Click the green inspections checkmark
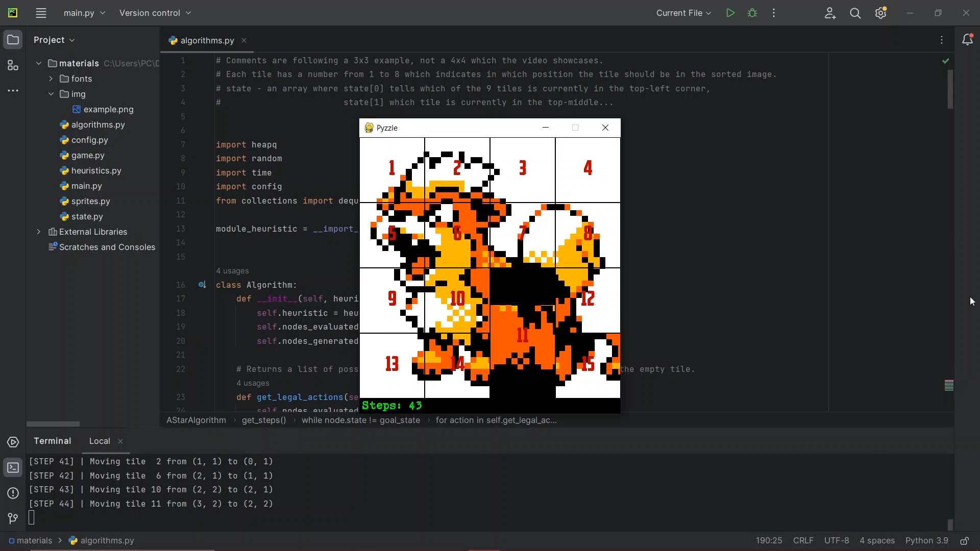This screenshot has width=980, height=551. tap(946, 61)
